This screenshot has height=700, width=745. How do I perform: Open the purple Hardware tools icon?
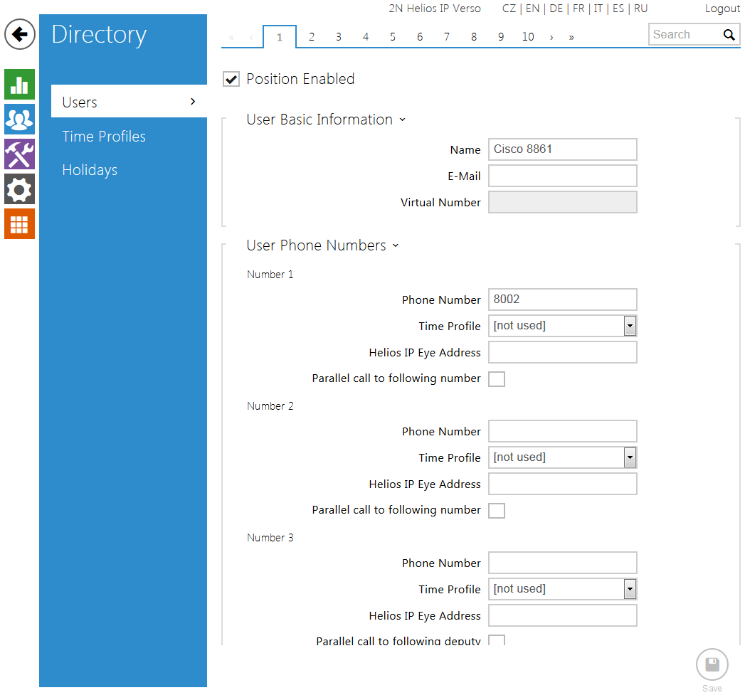click(19, 154)
